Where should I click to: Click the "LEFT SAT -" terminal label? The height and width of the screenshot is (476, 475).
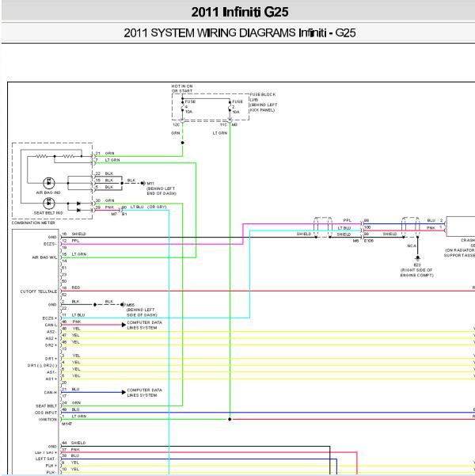[x=45, y=459]
